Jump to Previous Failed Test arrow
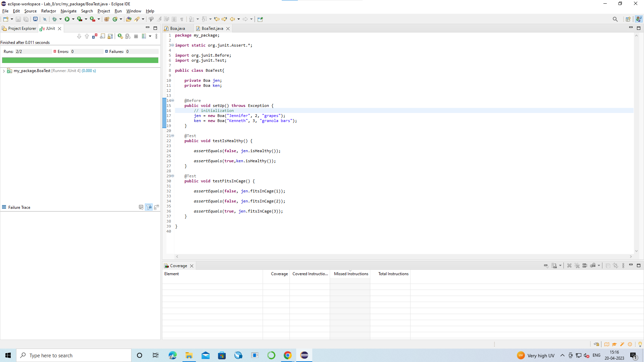This screenshot has height=362, width=644. 87,36
